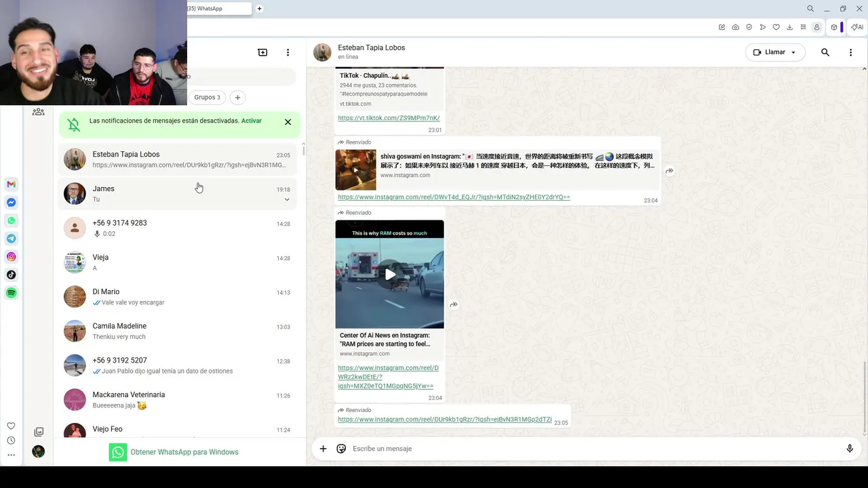Click browser tab search magnifier
This screenshot has width=868, height=488.
810,9
